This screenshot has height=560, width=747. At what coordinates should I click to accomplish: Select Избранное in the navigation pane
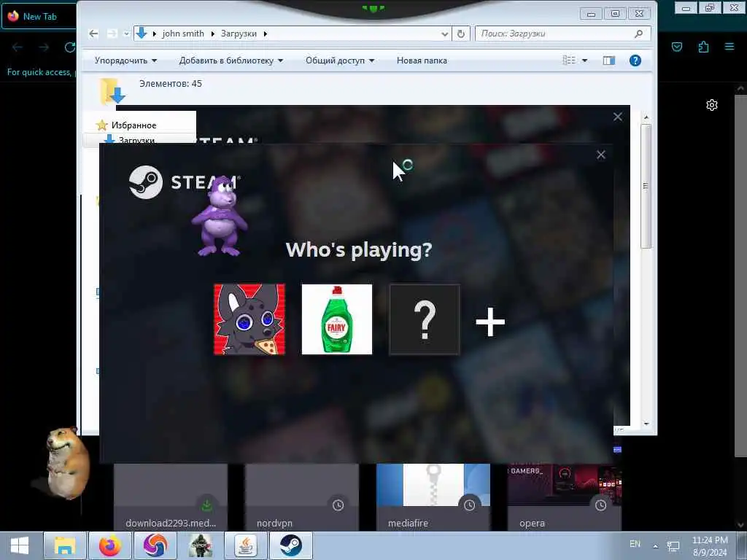(x=133, y=125)
